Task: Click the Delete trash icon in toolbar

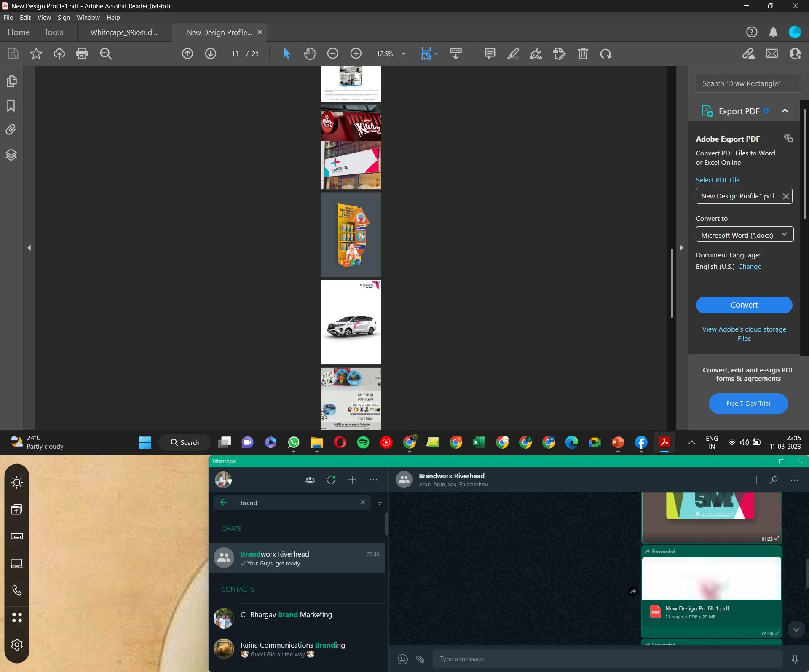Action: click(x=583, y=54)
